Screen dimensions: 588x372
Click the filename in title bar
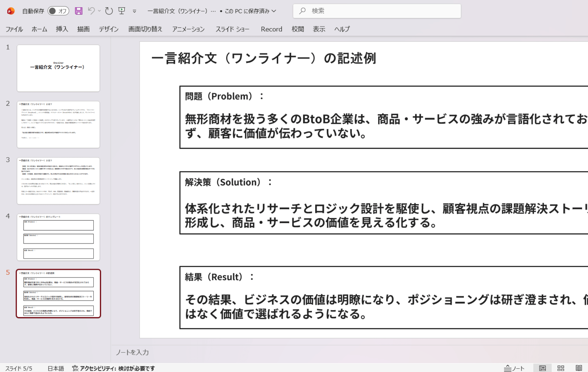pos(181,11)
